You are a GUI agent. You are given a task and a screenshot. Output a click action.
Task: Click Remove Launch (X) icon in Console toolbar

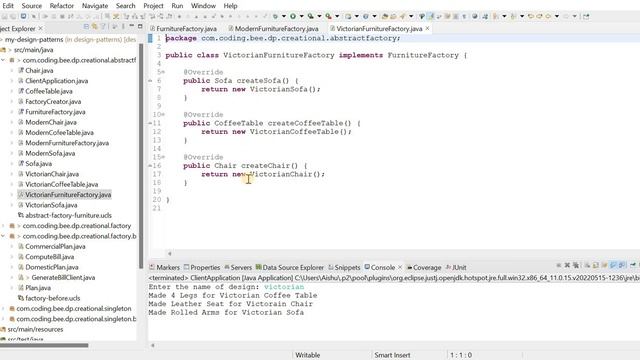[567, 265]
